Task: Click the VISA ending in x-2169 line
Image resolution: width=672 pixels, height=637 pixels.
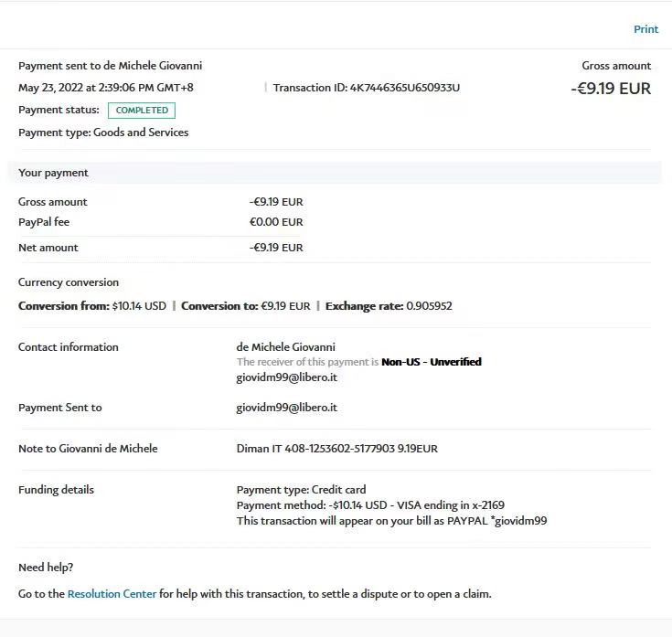Action: [x=370, y=505]
